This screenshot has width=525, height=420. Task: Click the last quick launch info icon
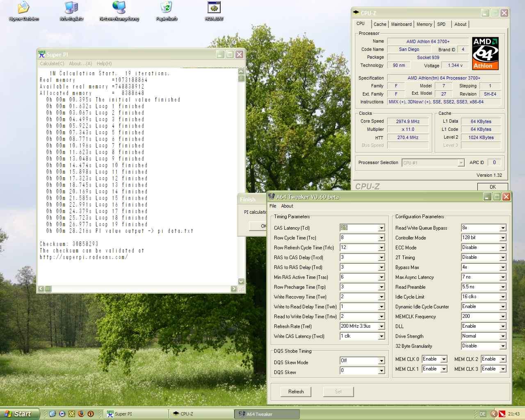[x=91, y=414]
